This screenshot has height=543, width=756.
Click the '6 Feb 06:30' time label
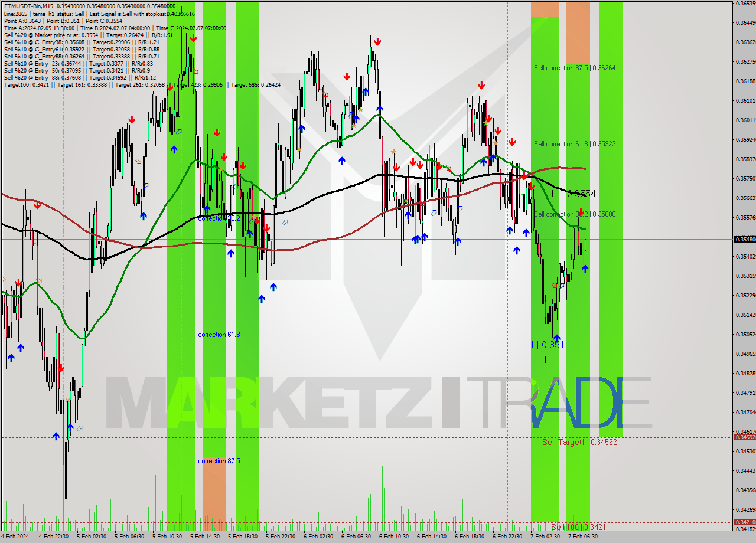pos(356,537)
